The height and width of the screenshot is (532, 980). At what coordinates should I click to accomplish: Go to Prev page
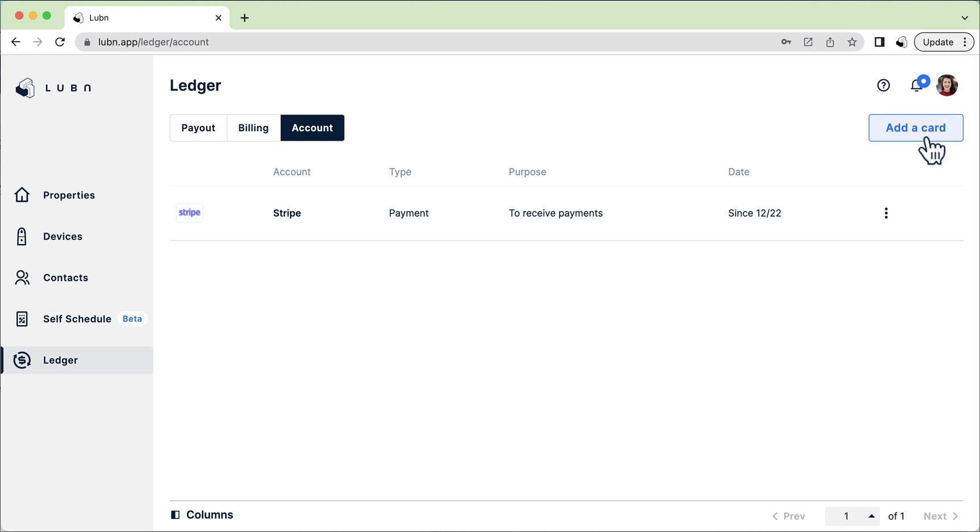(x=789, y=516)
